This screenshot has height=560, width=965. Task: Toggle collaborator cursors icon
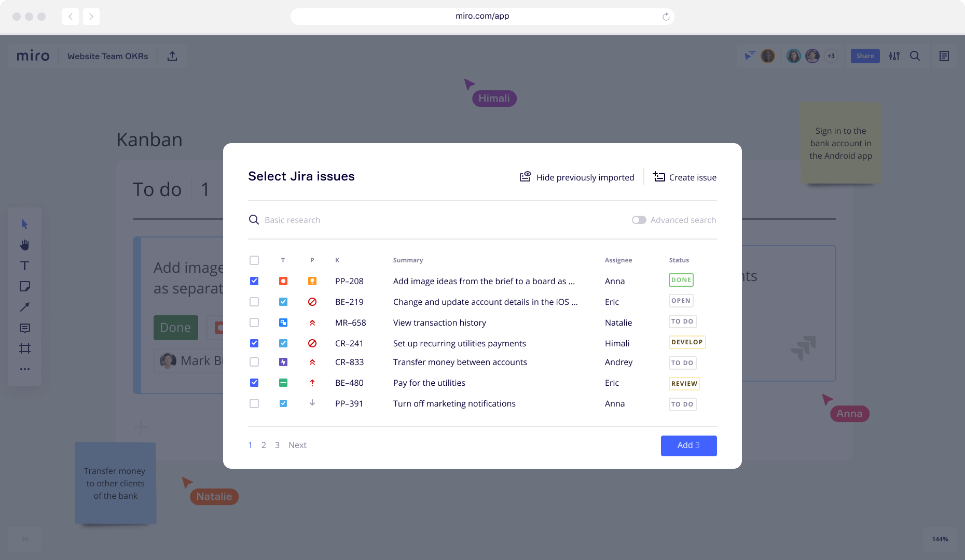tap(750, 56)
